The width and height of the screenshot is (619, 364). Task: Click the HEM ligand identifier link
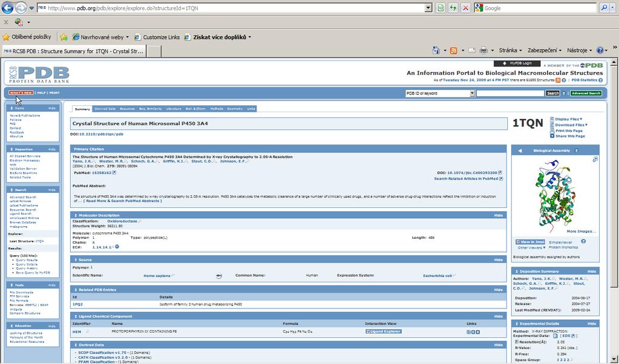coord(77,332)
